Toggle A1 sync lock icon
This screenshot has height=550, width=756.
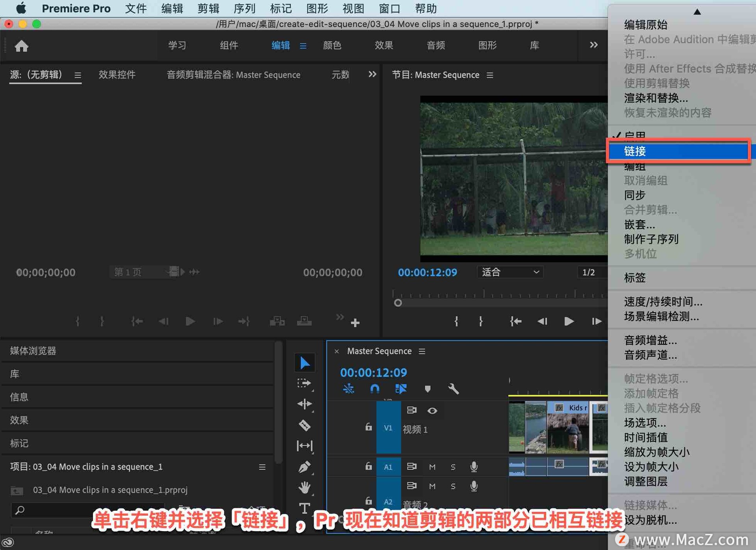point(411,467)
